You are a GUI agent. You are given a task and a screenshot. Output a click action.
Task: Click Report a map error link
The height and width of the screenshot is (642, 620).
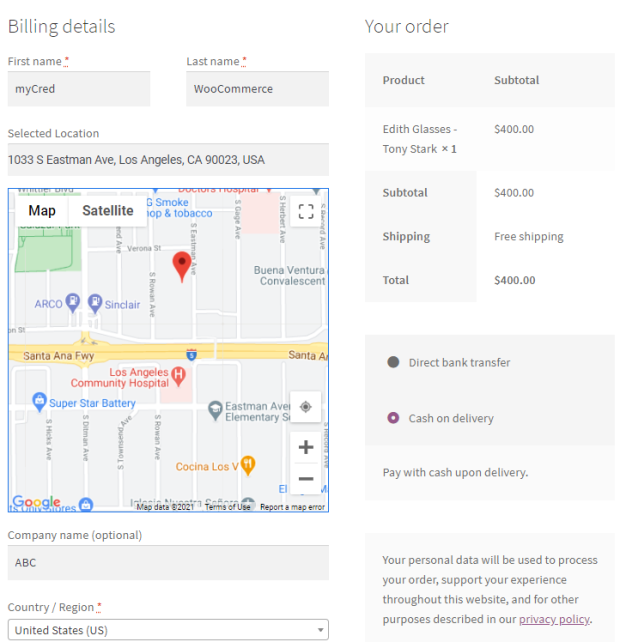pos(292,507)
